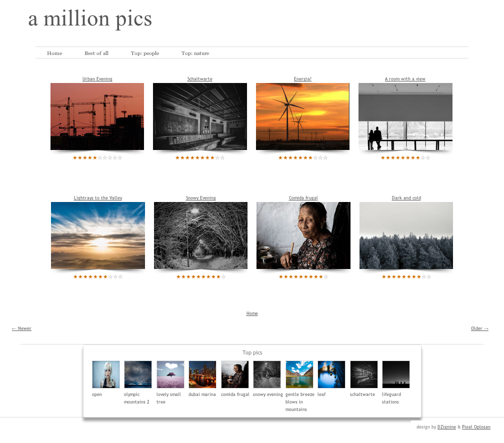The height and width of the screenshot is (443, 504).
Task: Go to Home in the navigation menu
Action: [x=54, y=53]
